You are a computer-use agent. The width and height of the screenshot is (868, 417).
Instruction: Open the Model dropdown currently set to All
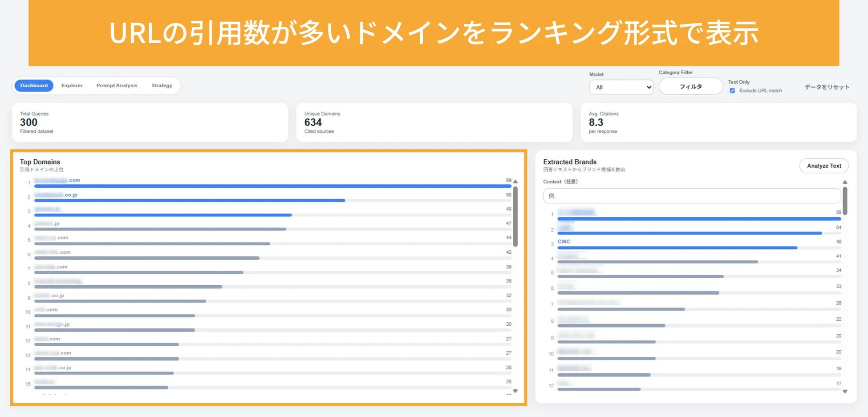point(621,87)
